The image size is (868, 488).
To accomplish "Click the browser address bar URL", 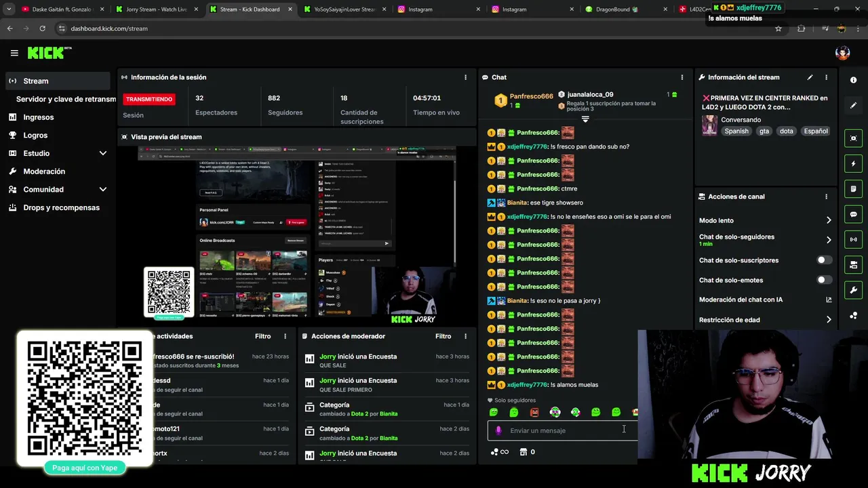I will point(109,28).
